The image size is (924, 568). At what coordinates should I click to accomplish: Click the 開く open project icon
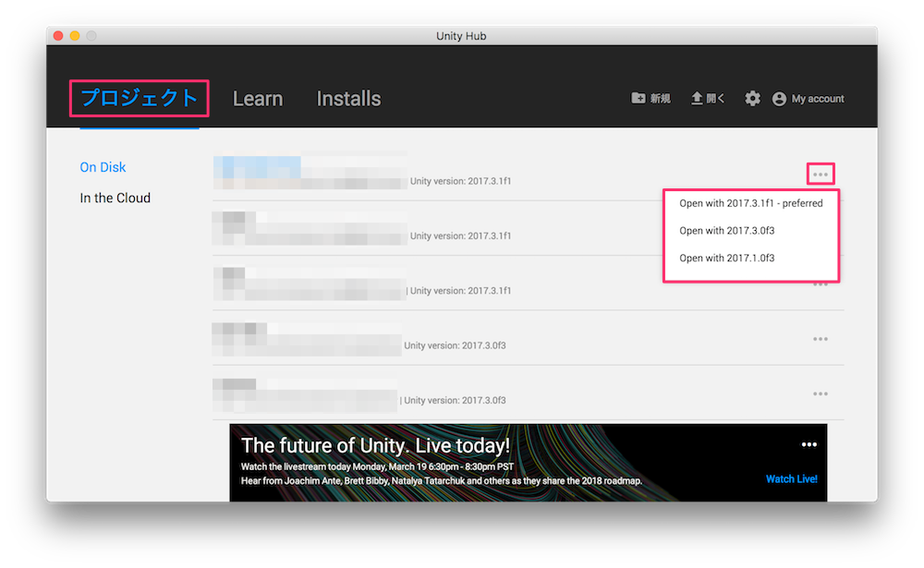[697, 99]
